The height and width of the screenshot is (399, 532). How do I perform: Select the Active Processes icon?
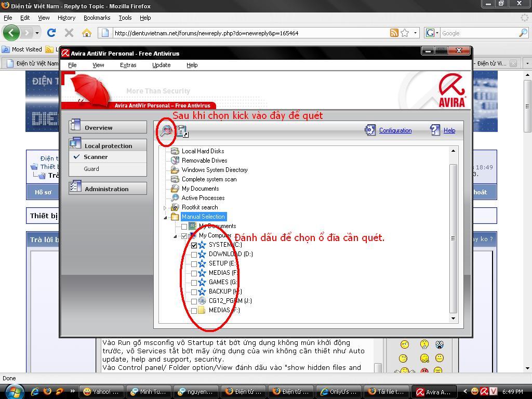[x=175, y=198]
